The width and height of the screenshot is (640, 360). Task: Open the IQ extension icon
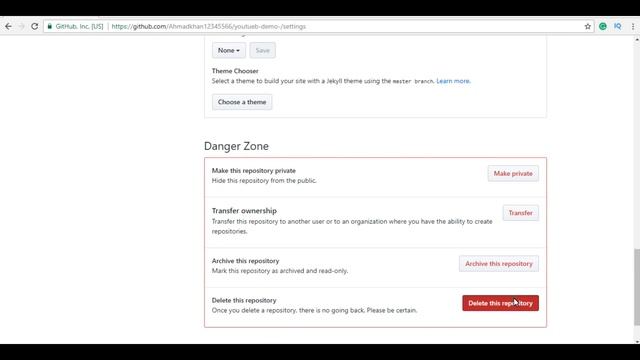pos(618,26)
